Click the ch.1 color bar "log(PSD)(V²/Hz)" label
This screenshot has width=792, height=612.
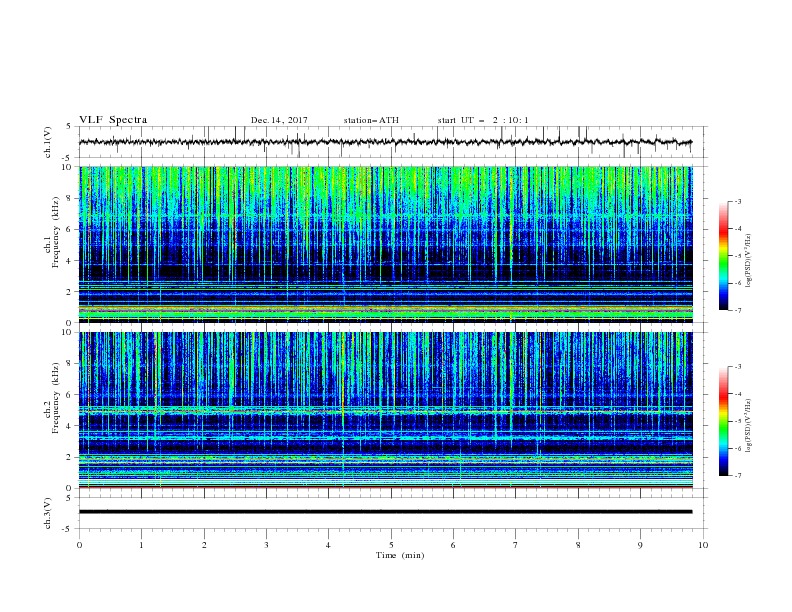748,261
